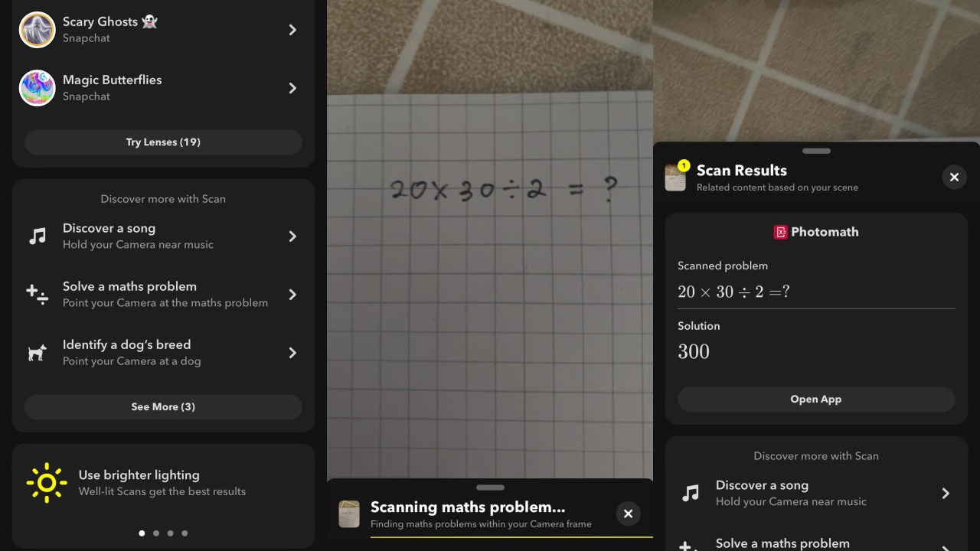Viewport: 980px width, 551px height.
Task: Open the Scary Ghosts lens avatar
Action: click(x=37, y=30)
